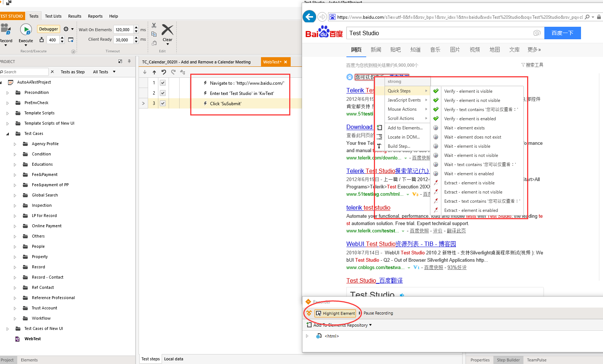Screen dimensions: 603x364
Task: Open the Reports tab
Action: coord(95,16)
